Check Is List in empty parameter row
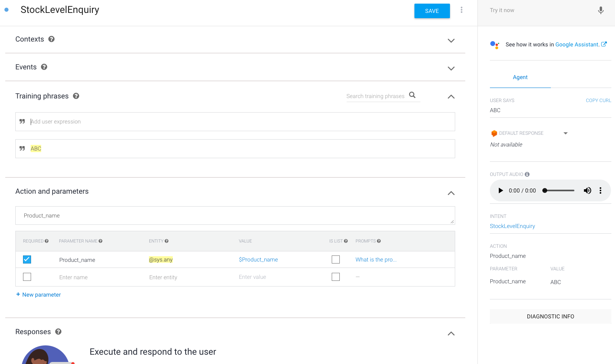Viewport: 615px width, 364px height. [336, 277]
